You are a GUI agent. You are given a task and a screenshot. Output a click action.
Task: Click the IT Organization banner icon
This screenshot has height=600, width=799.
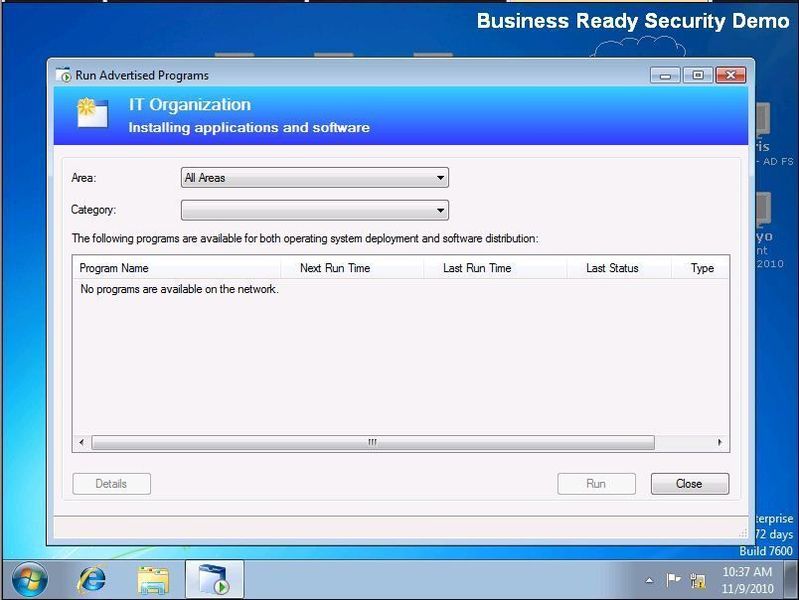tap(92, 113)
